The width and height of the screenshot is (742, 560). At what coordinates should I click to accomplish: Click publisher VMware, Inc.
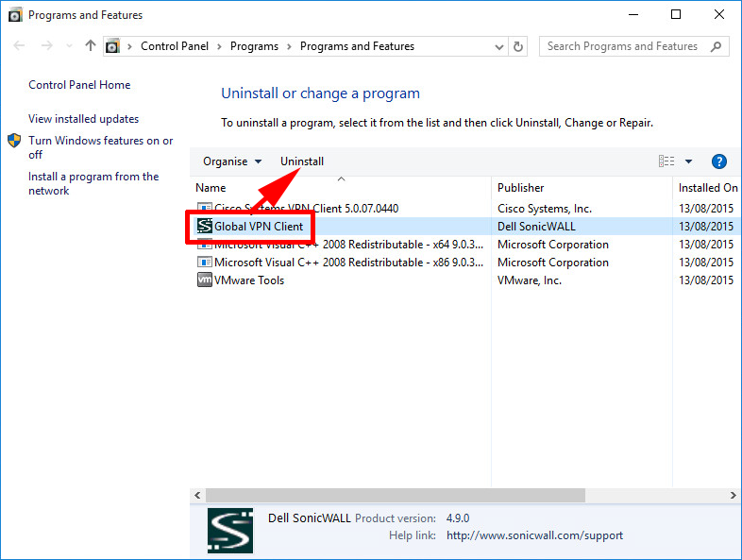click(x=529, y=280)
